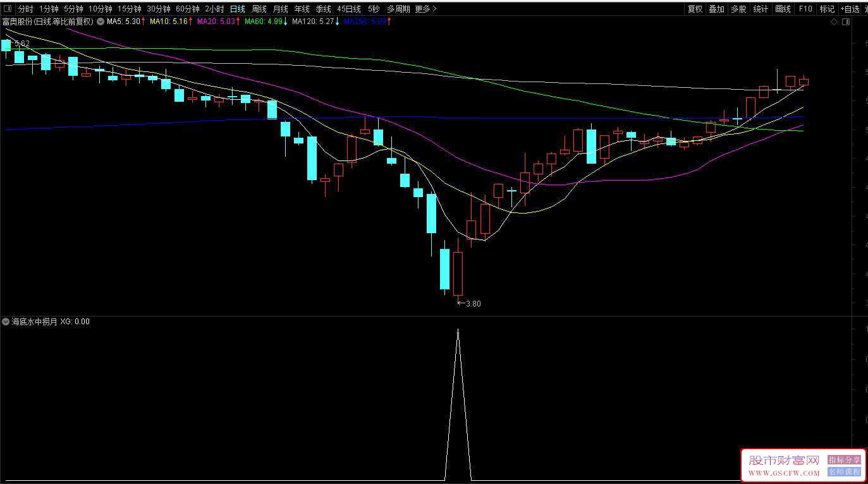The height and width of the screenshot is (484, 868).
Task: Click the diamond icon above the chart
Action: pyautogui.click(x=834, y=22)
